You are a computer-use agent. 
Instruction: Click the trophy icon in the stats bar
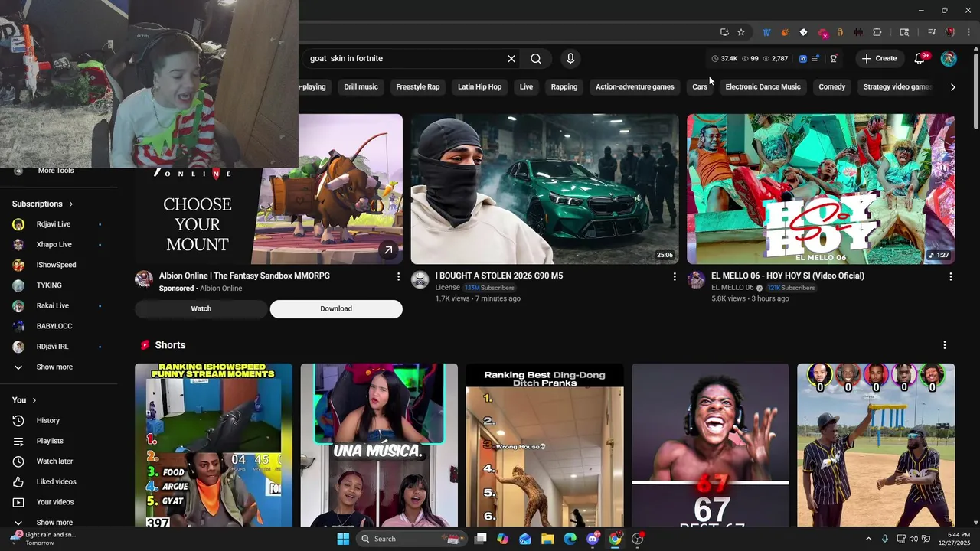pos(834,59)
